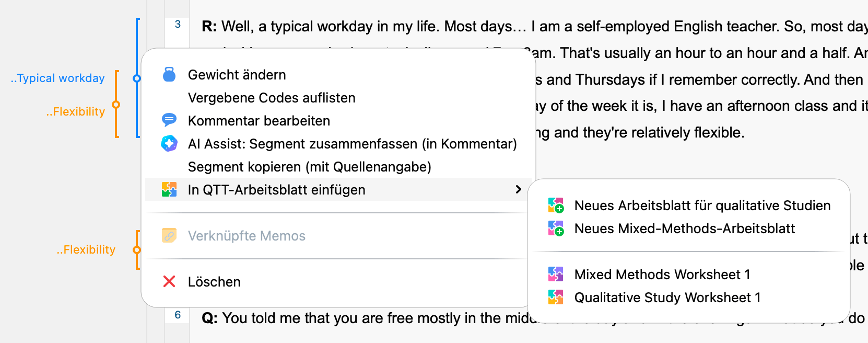This screenshot has width=868, height=343.
Task: Click the QTT puzzle icon in context menu
Action: click(169, 189)
